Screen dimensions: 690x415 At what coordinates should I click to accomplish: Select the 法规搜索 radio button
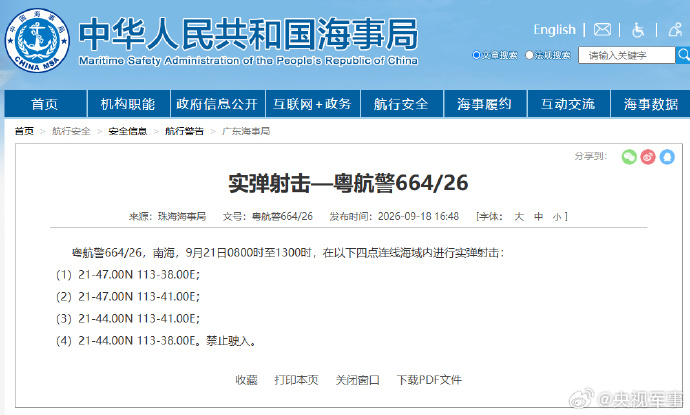coord(529,55)
